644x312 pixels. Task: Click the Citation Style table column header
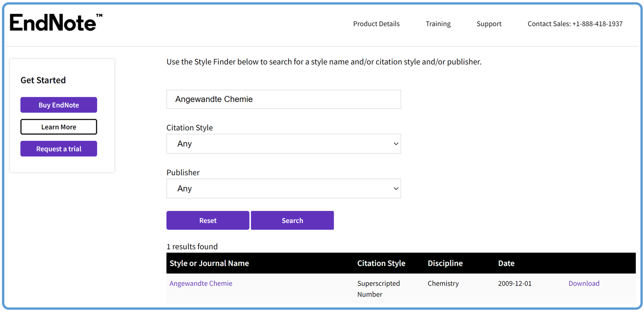tap(381, 263)
